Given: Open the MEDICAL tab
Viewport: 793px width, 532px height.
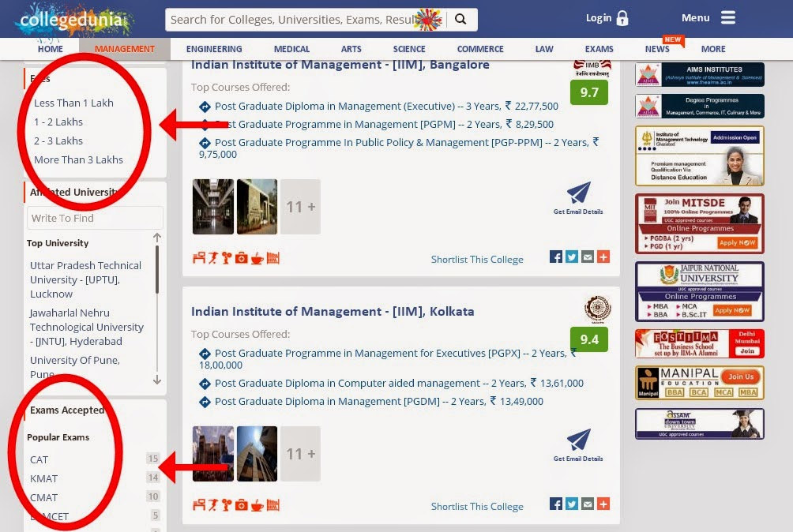Looking at the screenshot, I should point(291,49).
